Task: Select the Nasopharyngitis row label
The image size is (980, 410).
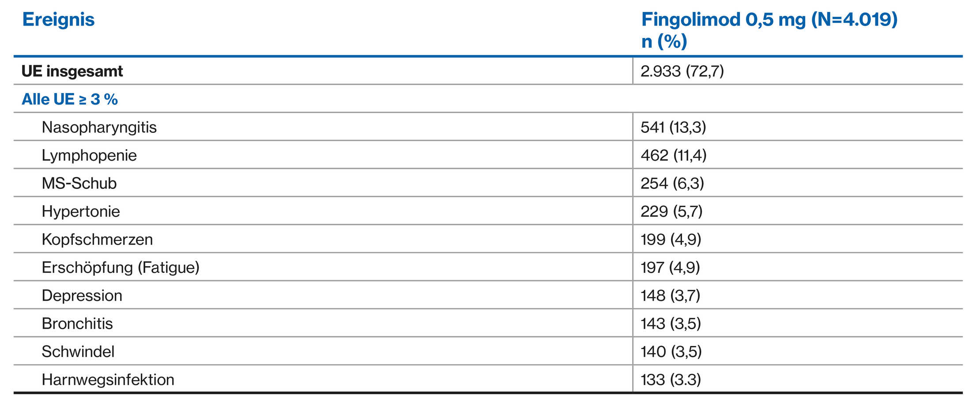Action: click(99, 128)
